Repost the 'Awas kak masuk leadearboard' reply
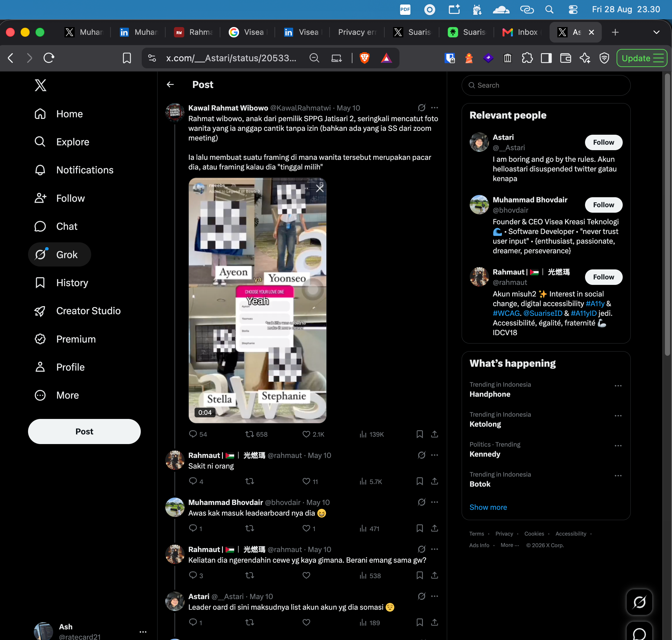 tap(250, 528)
